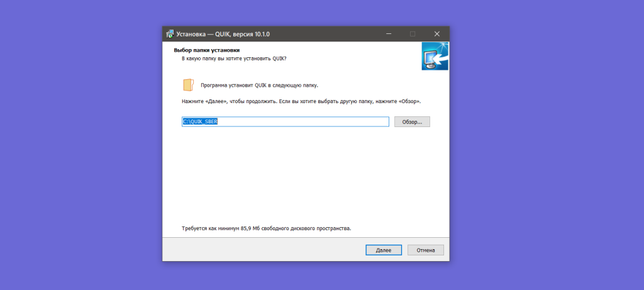Image resolution: width=644 pixels, height=290 pixels.
Task: Close the QUIK installer window
Action: click(436, 34)
